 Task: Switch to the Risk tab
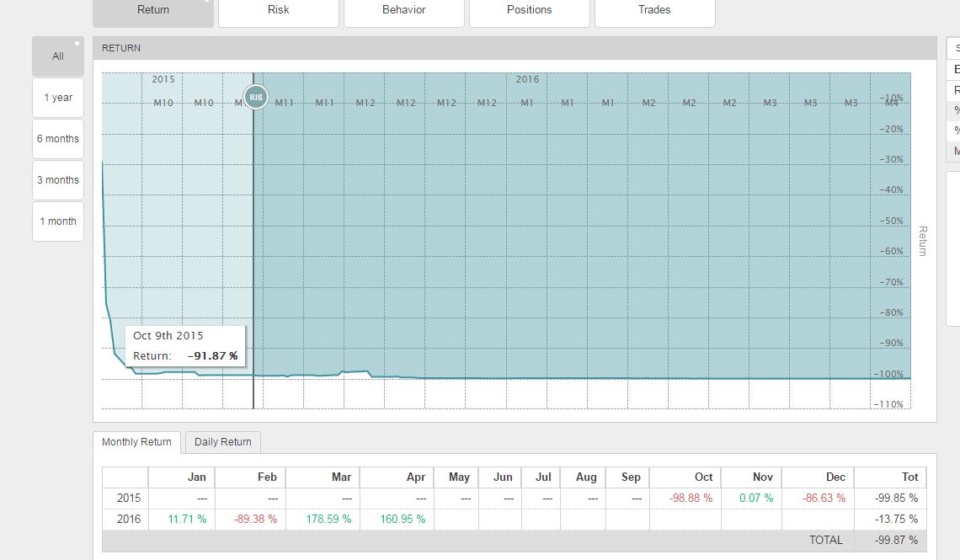(x=278, y=10)
